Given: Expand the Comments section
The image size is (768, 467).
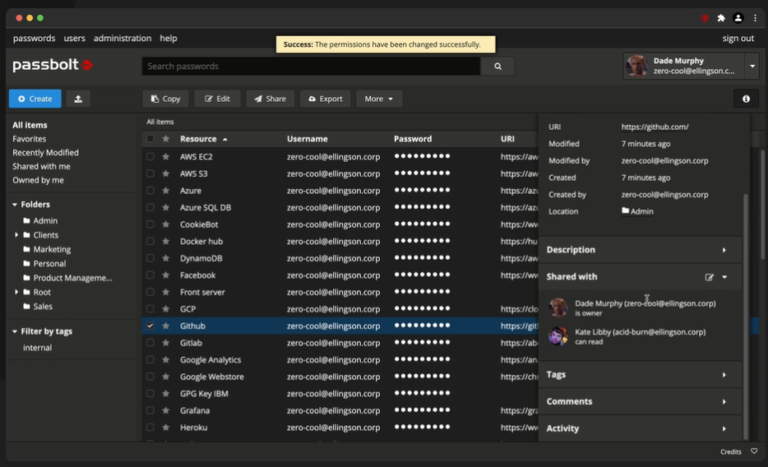Looking at the screenshot, I should pos(640,402).
